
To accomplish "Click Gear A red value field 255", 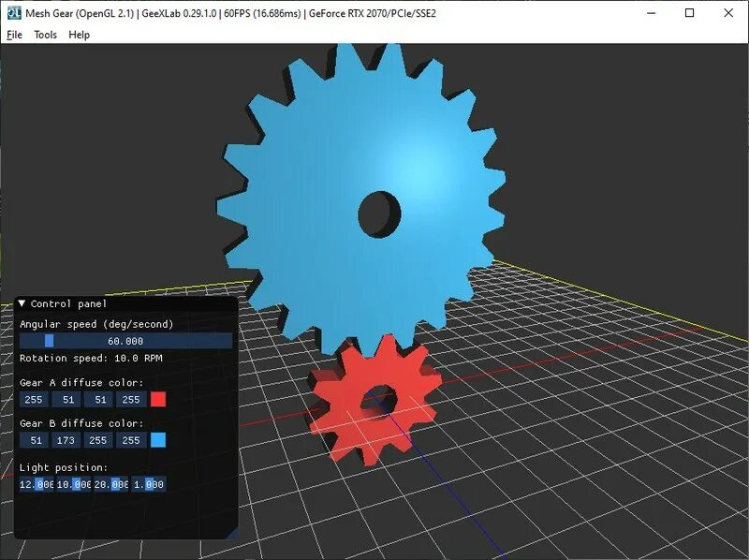I will tap(34, 400).
